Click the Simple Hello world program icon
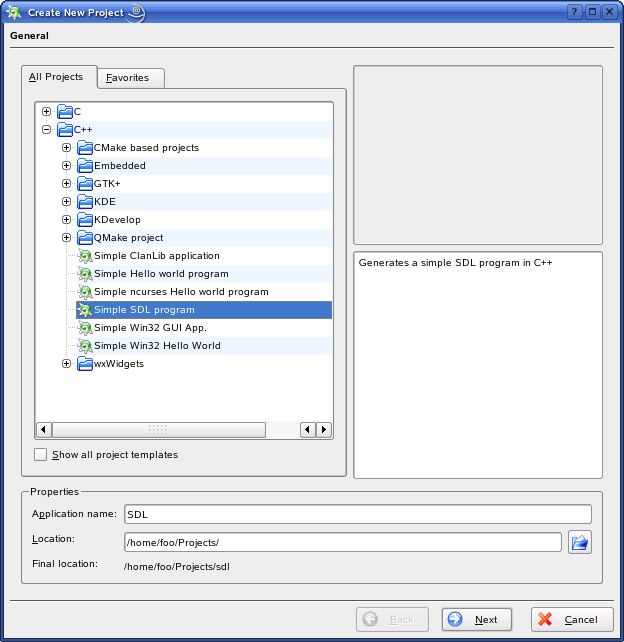Viewport: 624px width, 642px height. pos(85,274)
